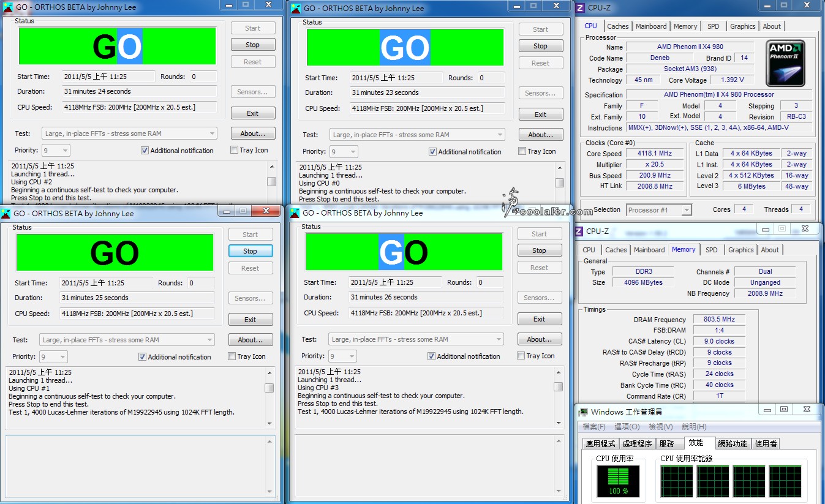The width and height of the screenshot is (825, 504).
Task: Open the Test dropdown in CPU #2 ORTHOS window
Action: point(129,134)
